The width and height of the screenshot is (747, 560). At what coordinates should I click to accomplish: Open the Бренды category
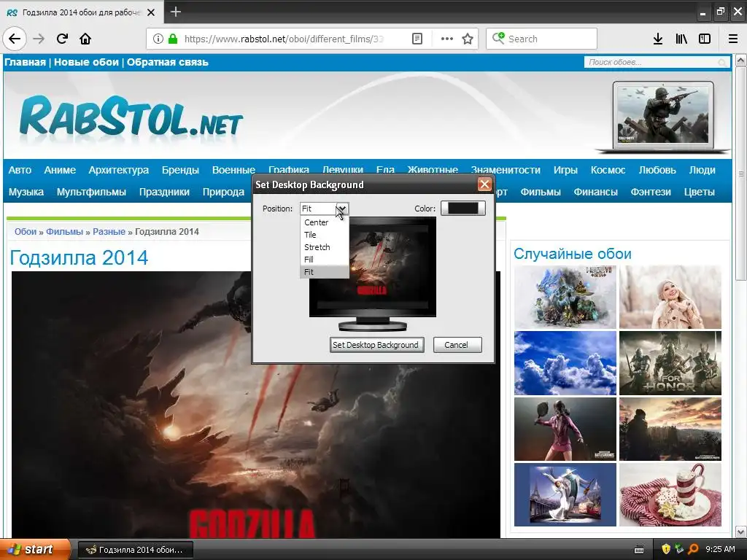(180, 170)
